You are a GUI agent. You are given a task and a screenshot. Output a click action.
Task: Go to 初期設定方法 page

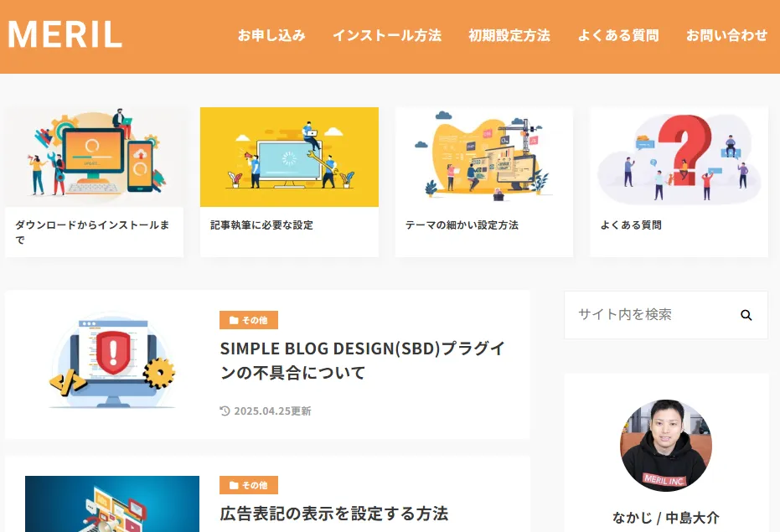[x=509, y=35]
